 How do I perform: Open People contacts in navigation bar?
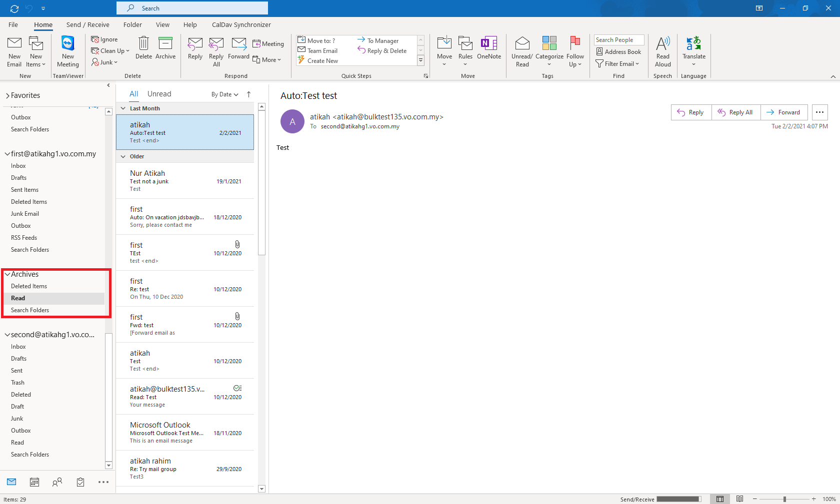57,482
